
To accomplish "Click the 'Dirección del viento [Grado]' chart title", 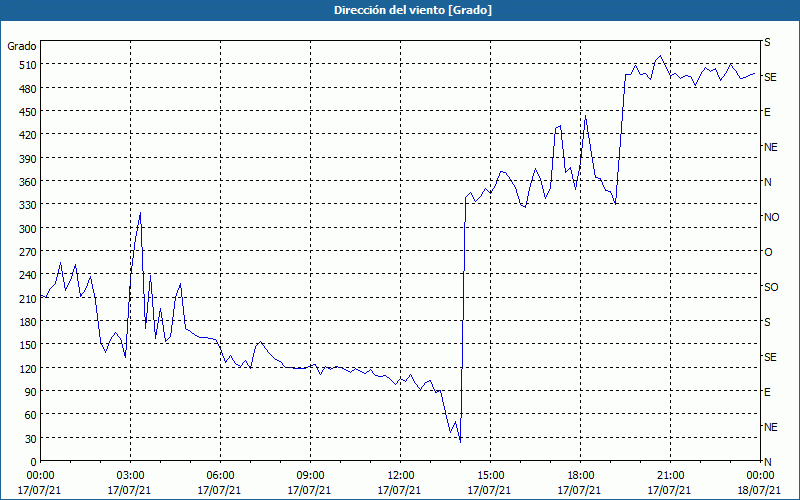I will (x=413, y=10).
